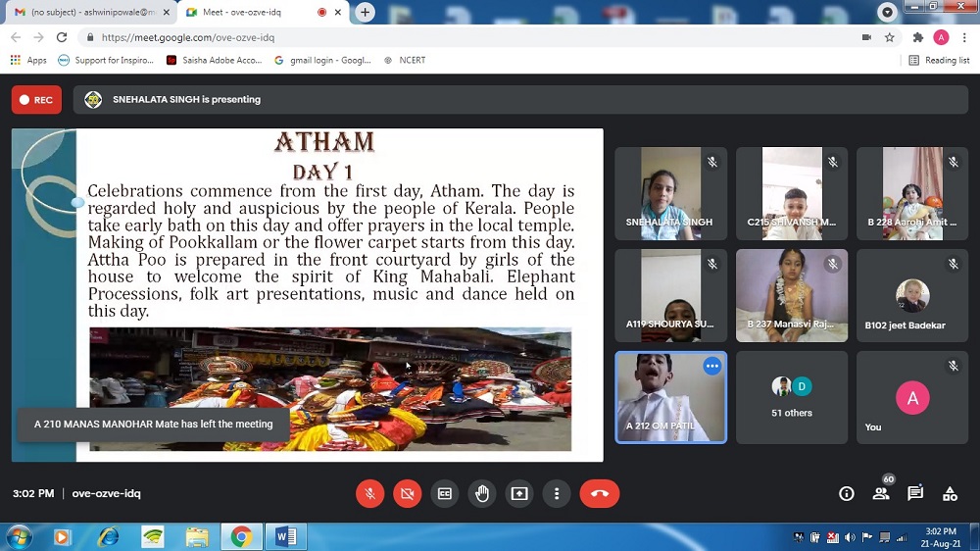The image size is (980, 551).
Task: Turn on the camera
Action: [x=407, y=494]
